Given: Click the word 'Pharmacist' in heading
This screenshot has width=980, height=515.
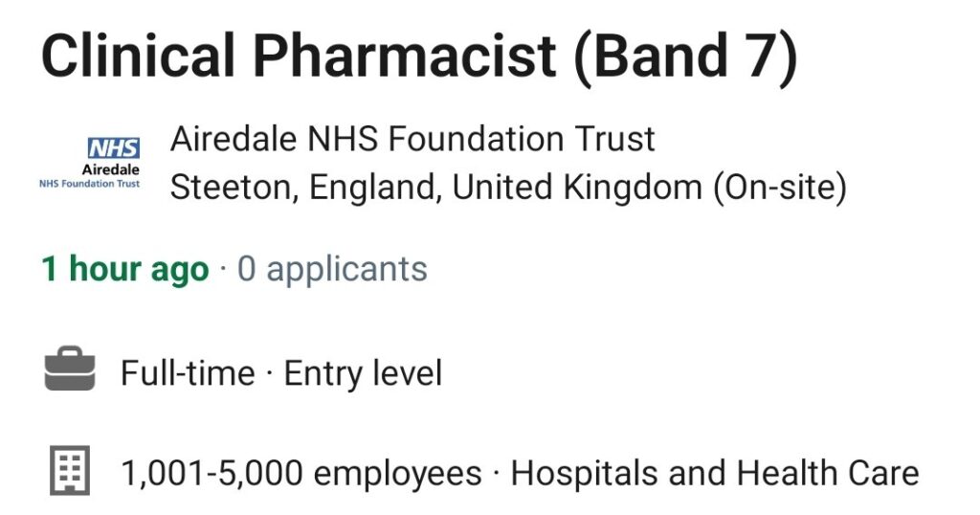Looking at the screenshot, I should (x=404, y=56).
